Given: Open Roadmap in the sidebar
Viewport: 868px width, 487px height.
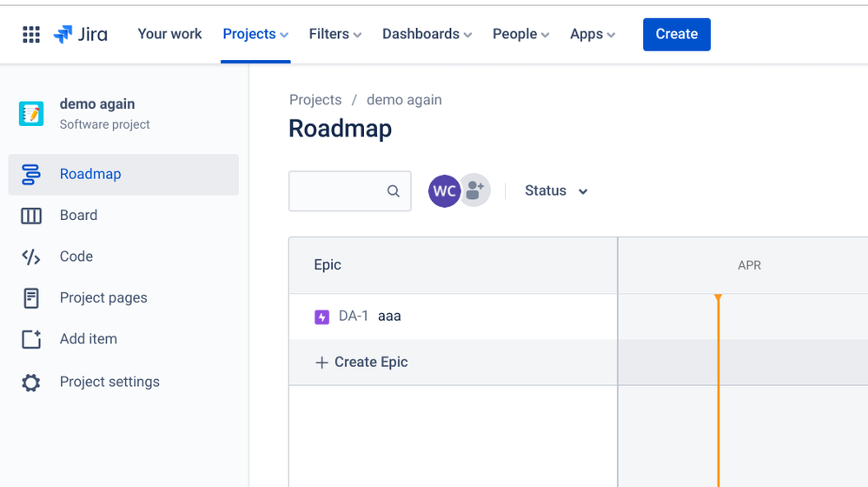Looking at the screenshot, I should (123, 175).
